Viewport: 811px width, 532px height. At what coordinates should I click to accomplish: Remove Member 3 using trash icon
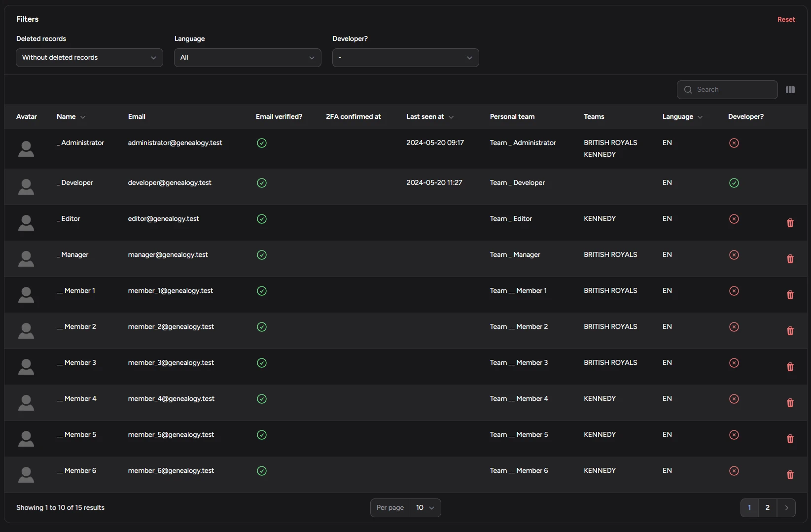pos(790,367)
